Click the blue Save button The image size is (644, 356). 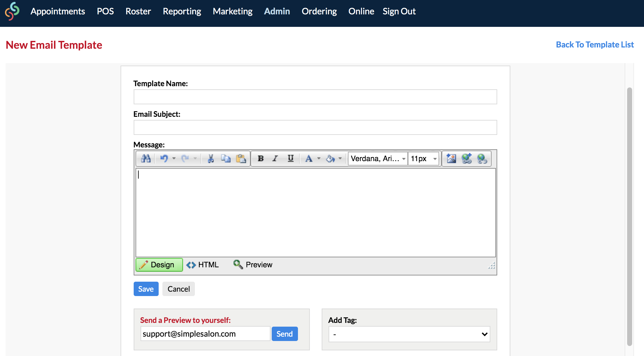(146, 289)
